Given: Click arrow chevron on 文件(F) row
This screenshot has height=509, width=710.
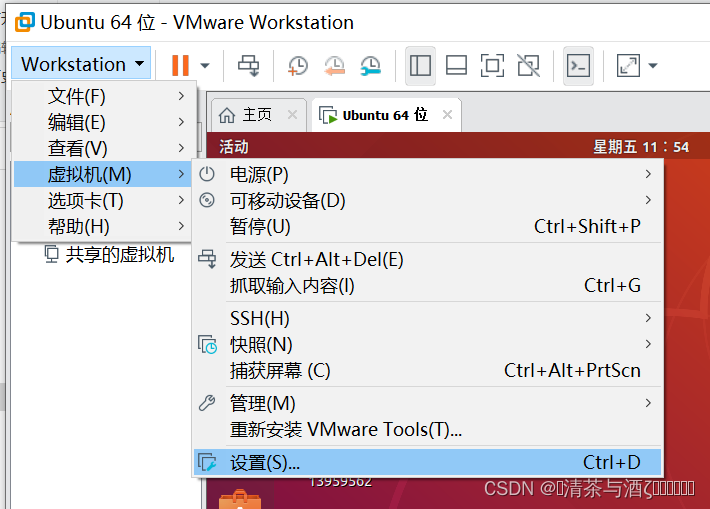Looking at the screenshot, I should click(181, 96).
